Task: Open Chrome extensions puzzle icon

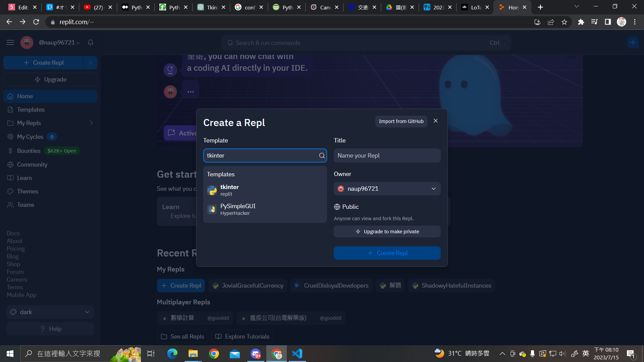Action: (x=581, y=22)
